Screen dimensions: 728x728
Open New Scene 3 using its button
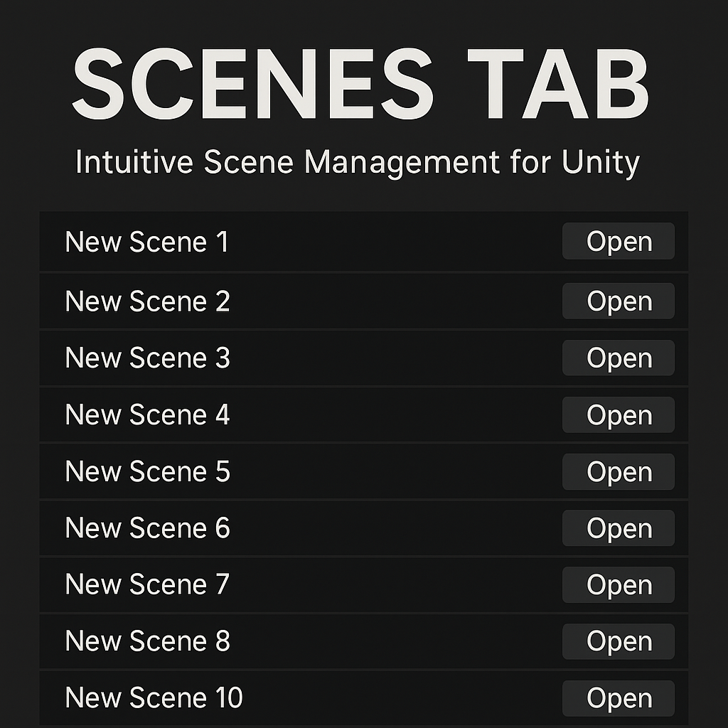pos(618,358)
